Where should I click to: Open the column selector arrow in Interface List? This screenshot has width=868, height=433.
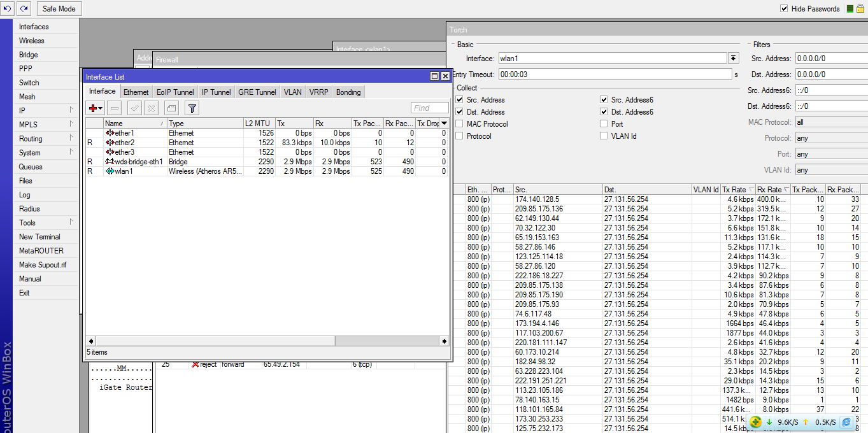click(x=444, y=124)
